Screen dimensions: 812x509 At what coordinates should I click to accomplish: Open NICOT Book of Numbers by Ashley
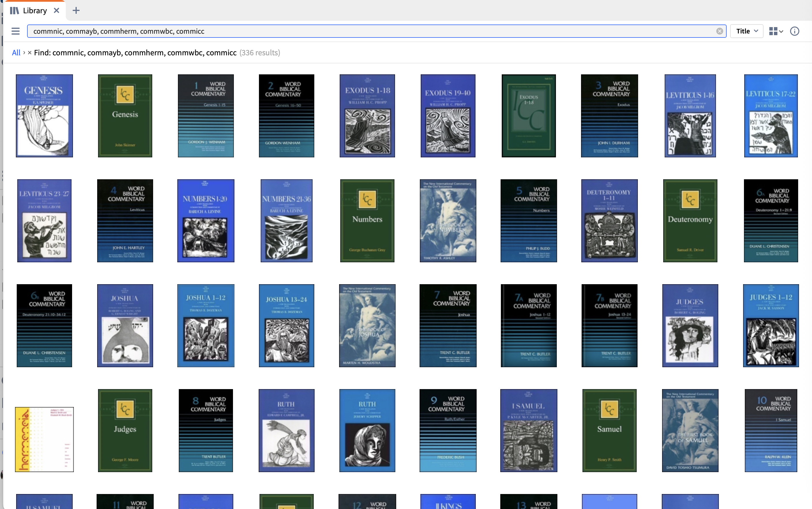[448, 221]
